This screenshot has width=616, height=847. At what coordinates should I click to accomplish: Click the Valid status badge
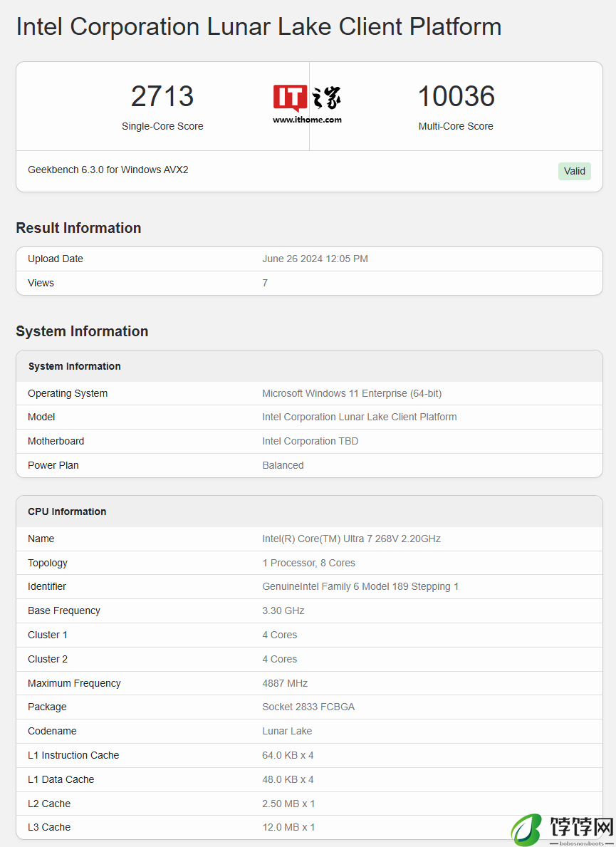[575, 171]
